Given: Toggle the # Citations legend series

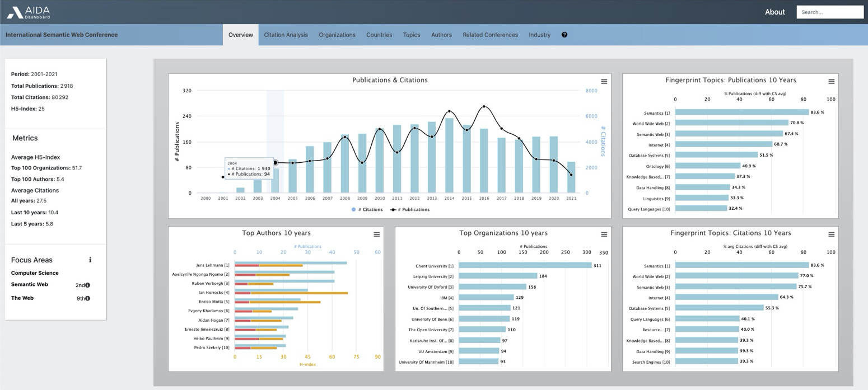Looking at the screenshot, I should point(367,210).
